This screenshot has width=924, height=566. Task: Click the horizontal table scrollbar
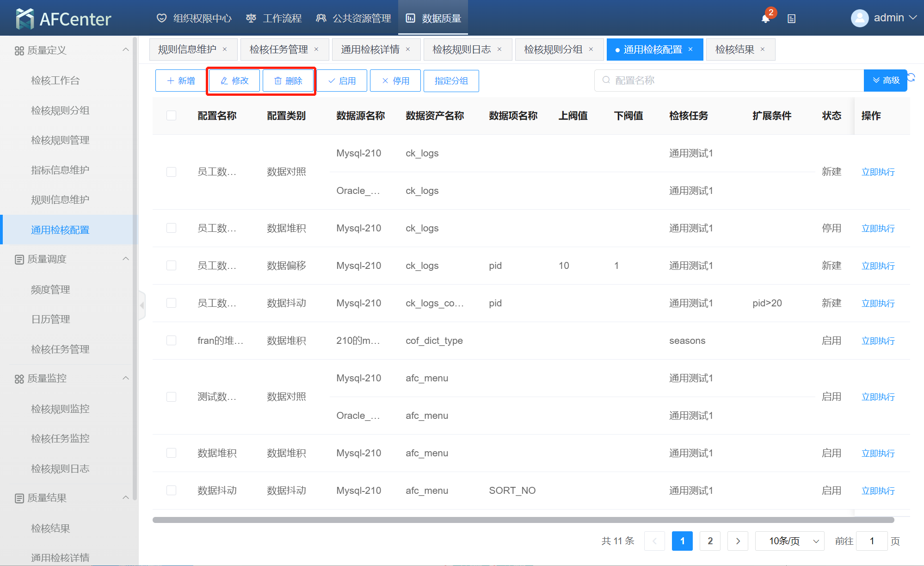pyautogui.click(x=523, y=520)
